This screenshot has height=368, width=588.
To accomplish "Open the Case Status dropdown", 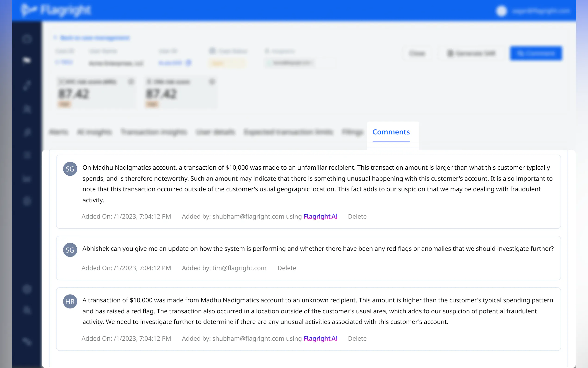I will pyautogui.click(x=227, y=63).
